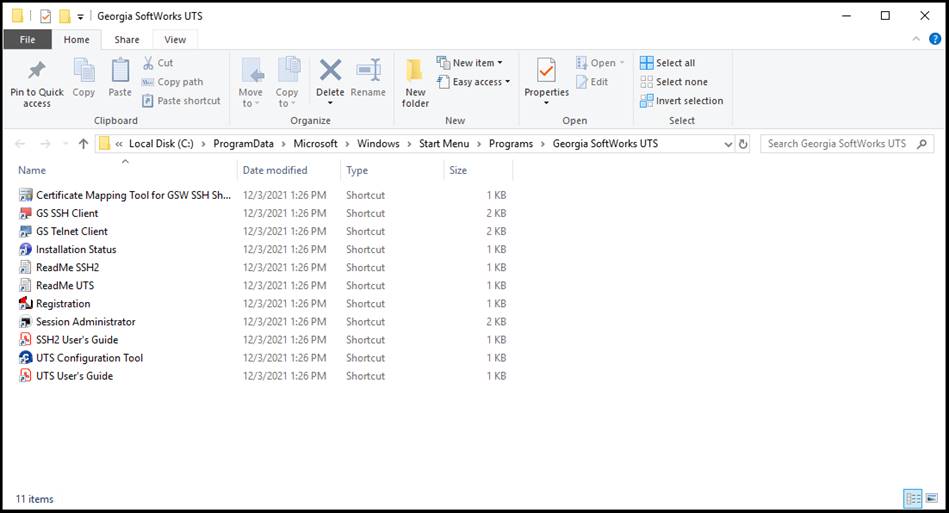Switch to the Share ribbon tab
Image resolution: width=949 pixels, height=513 pixels.
(126, 39)
